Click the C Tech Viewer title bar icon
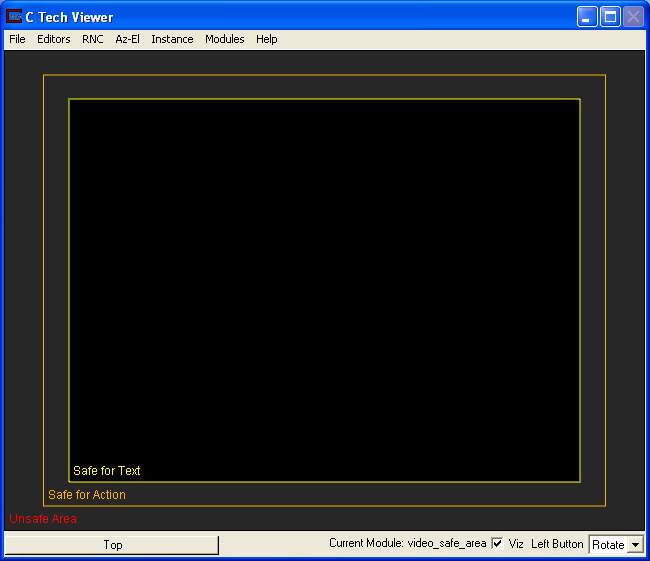650x561 pixels. [x=14, y=17]
